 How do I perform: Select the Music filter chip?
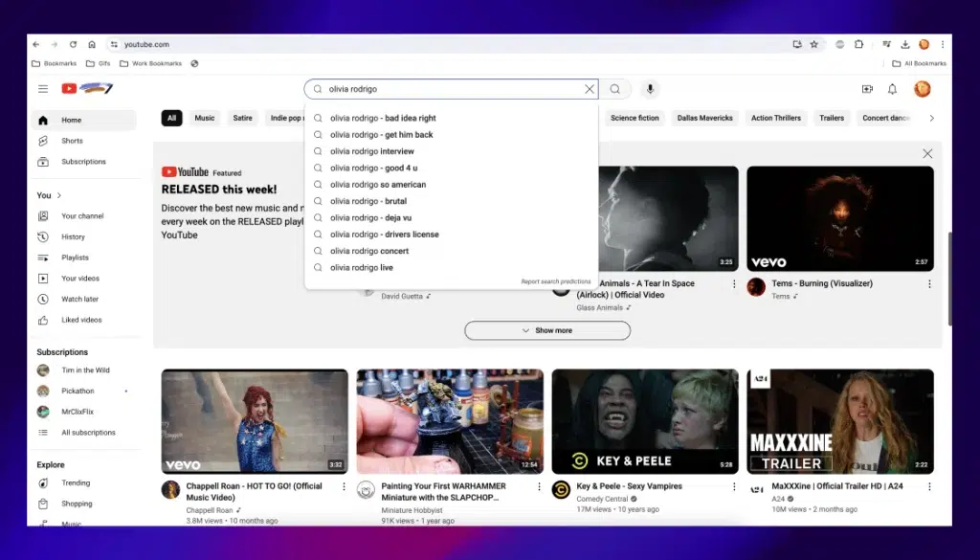(x=205, y=118)
